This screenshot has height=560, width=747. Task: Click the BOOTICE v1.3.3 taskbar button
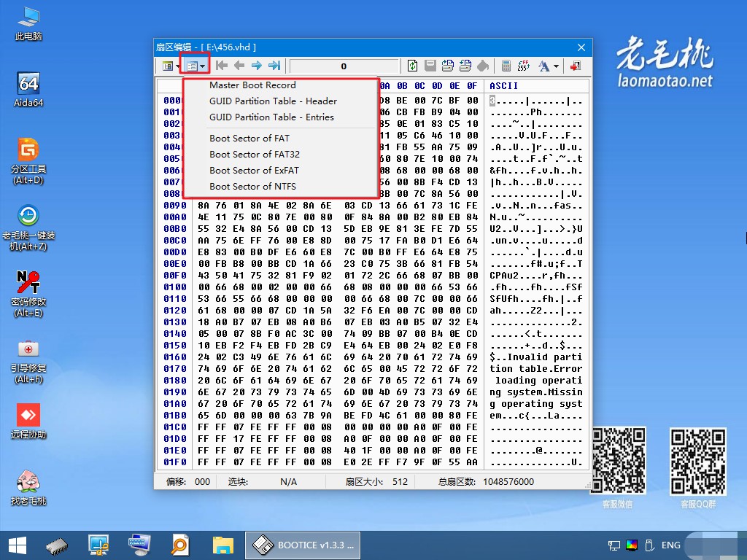click(x=303, y=545)
